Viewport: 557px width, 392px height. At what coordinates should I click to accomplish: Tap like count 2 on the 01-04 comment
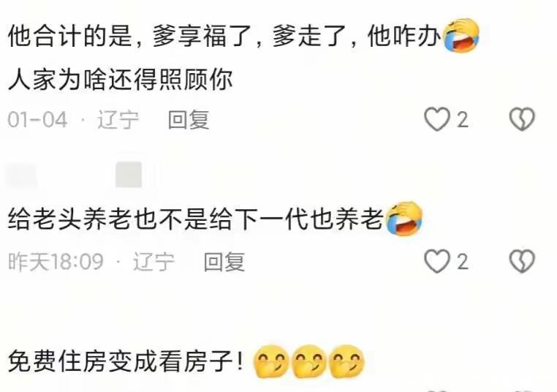(462, 120)
